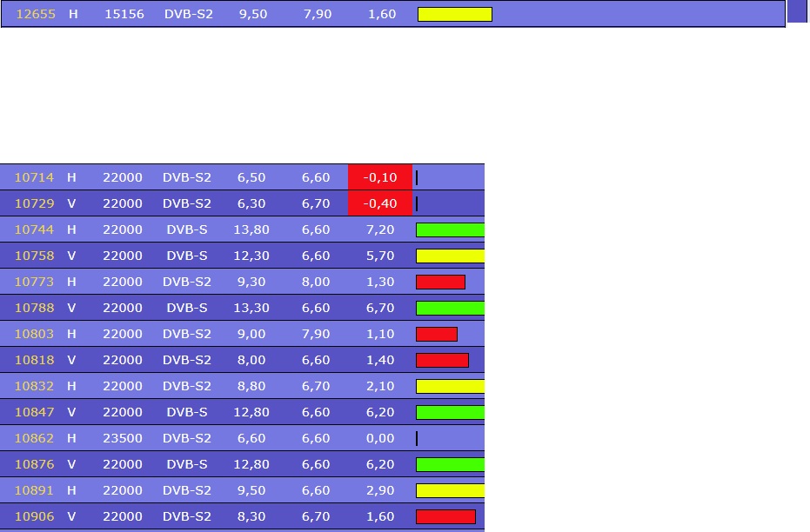810x532 pixels.
Task: Click the green bar in the 10788 row
Action: click(450, 308)
